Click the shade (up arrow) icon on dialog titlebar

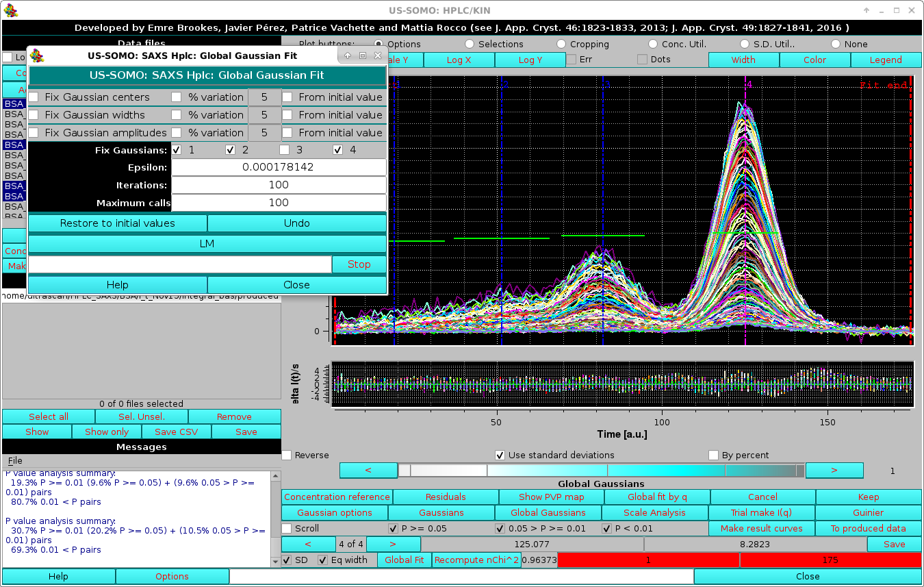point(347,55)
